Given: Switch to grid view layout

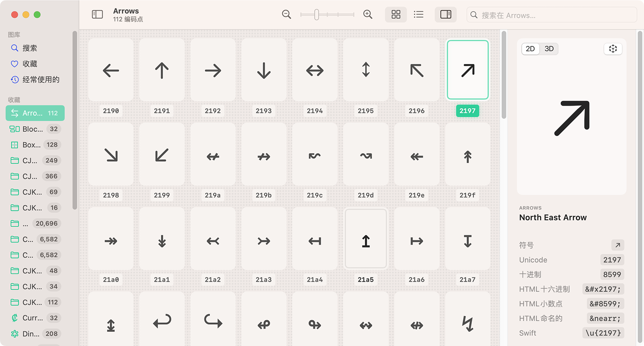Looking at the screenshot, I should click(395, 14).
